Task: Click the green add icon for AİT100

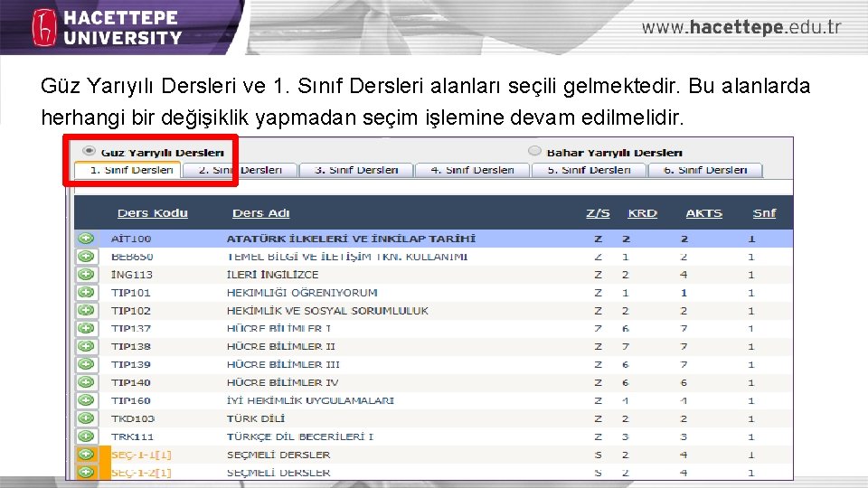Action: (x=86, y=239)
